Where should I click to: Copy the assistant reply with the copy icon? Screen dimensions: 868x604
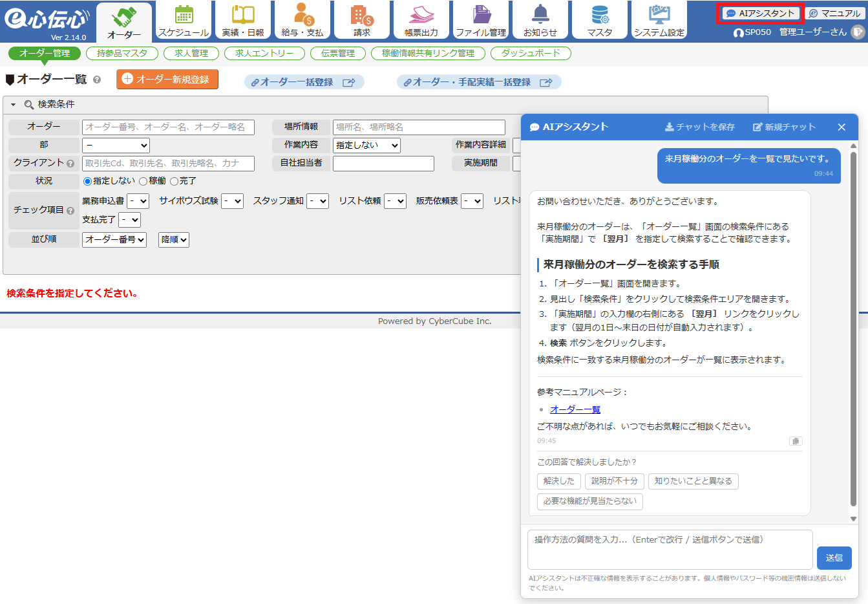coord(796,441)
